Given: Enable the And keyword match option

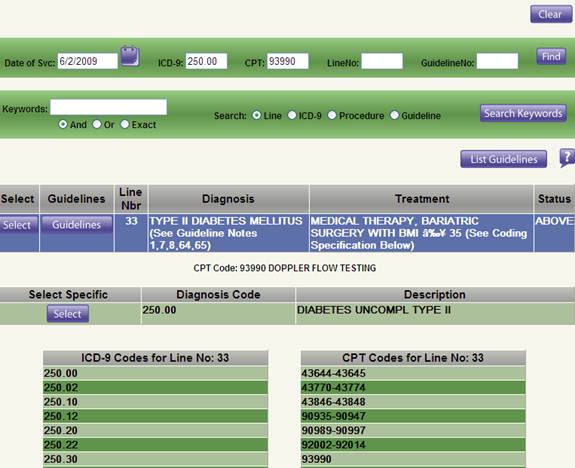Looking at the screenshot, I should (x=63, y=124).
